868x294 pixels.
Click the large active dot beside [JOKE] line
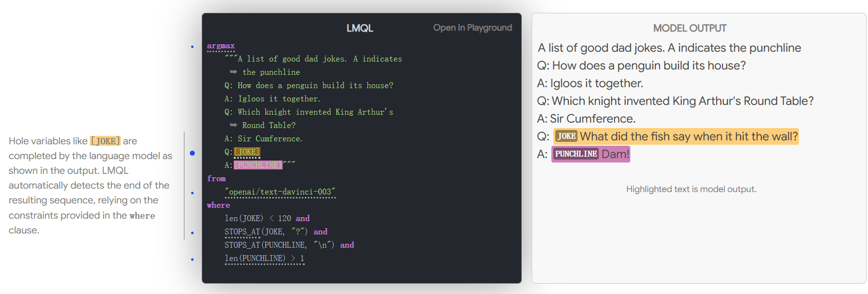(192, 153)
